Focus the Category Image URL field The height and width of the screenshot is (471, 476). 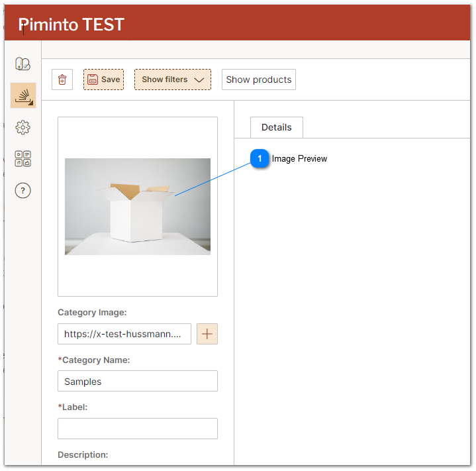point(124,334)
